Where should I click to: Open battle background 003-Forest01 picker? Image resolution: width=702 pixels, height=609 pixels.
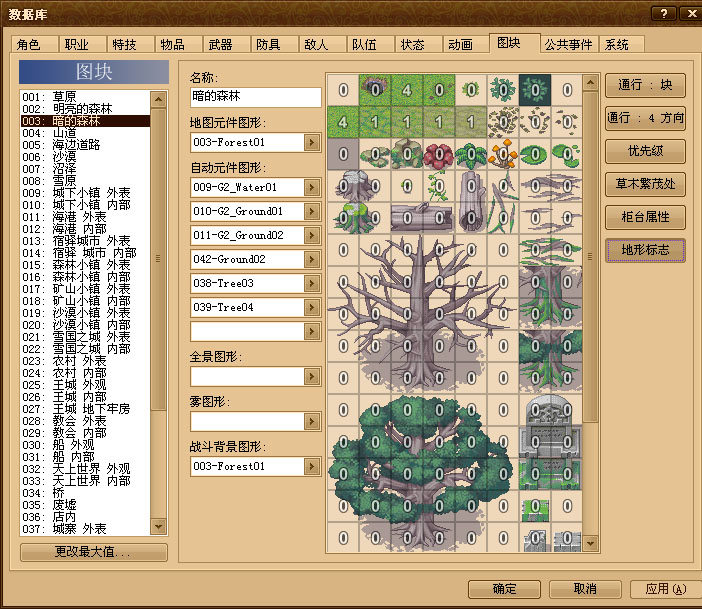312,467
